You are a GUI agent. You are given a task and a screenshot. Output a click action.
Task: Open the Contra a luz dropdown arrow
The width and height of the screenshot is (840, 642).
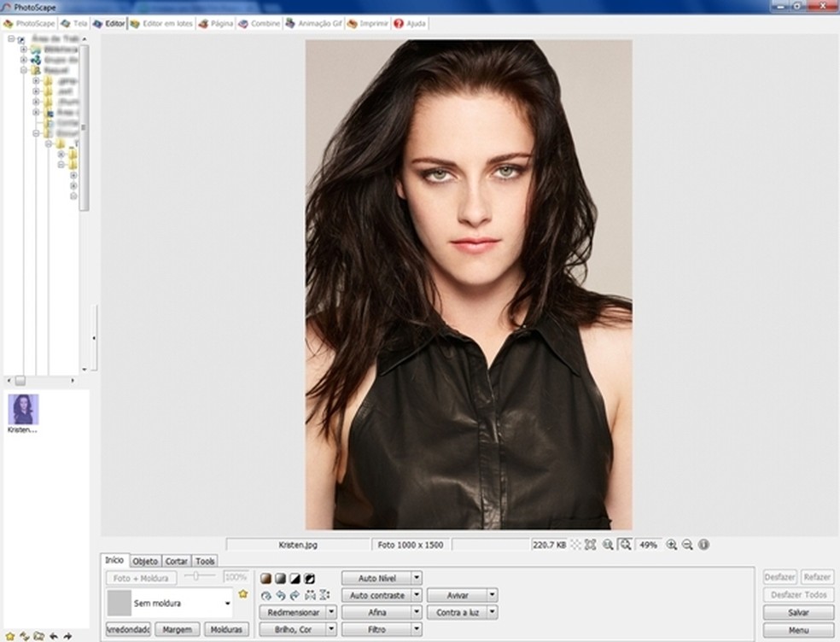[492, 612]
